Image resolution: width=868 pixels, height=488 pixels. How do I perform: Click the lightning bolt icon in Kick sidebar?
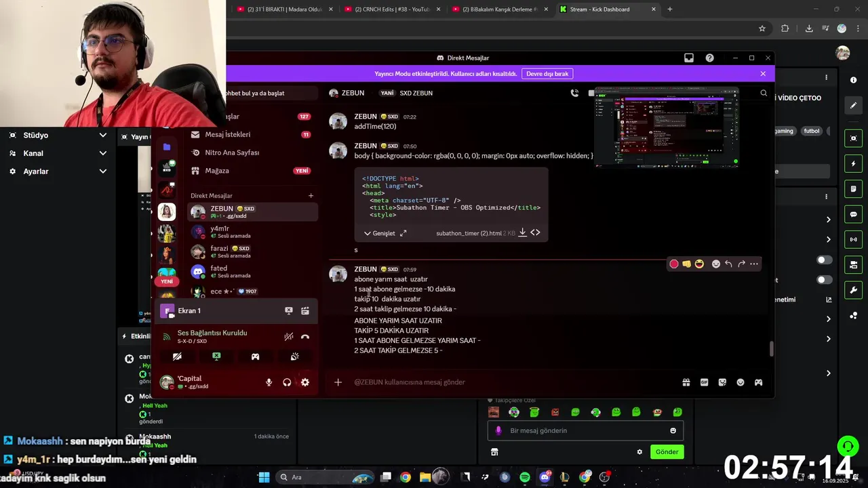coord(853,164)
